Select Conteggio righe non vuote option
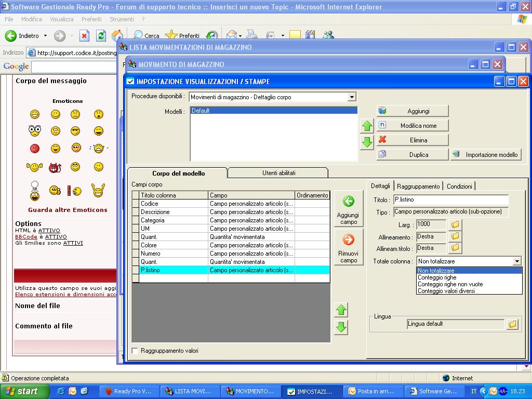The height and width of the screenshot is (399, 532). point(450,284)
